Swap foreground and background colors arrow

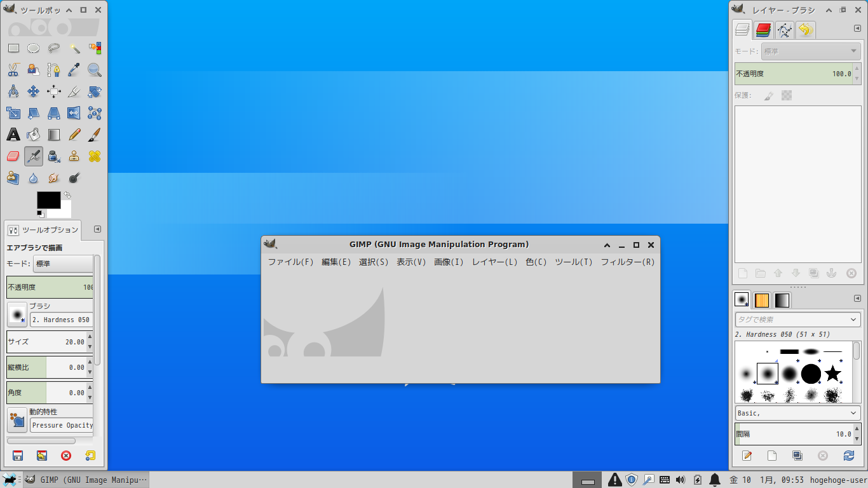67,195
